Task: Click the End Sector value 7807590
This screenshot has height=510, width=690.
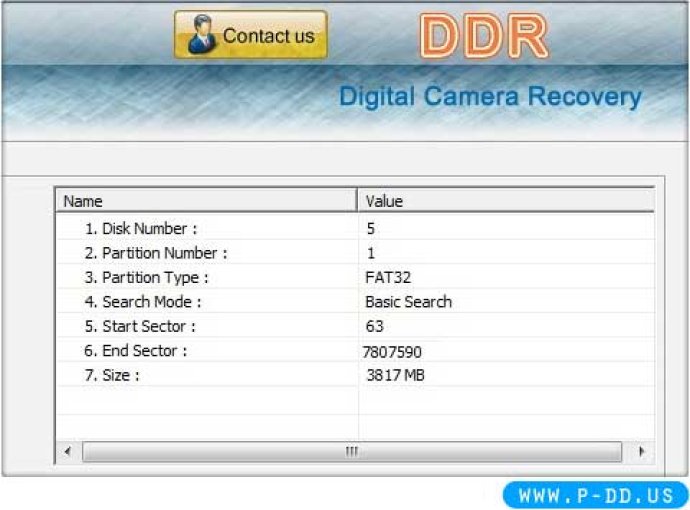Action: coord(392,352)
